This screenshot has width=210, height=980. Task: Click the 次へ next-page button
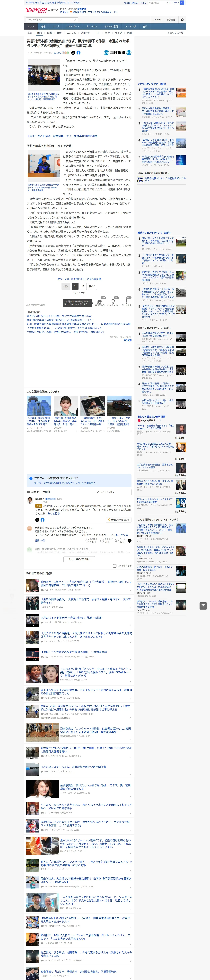(x=92, y=286)
